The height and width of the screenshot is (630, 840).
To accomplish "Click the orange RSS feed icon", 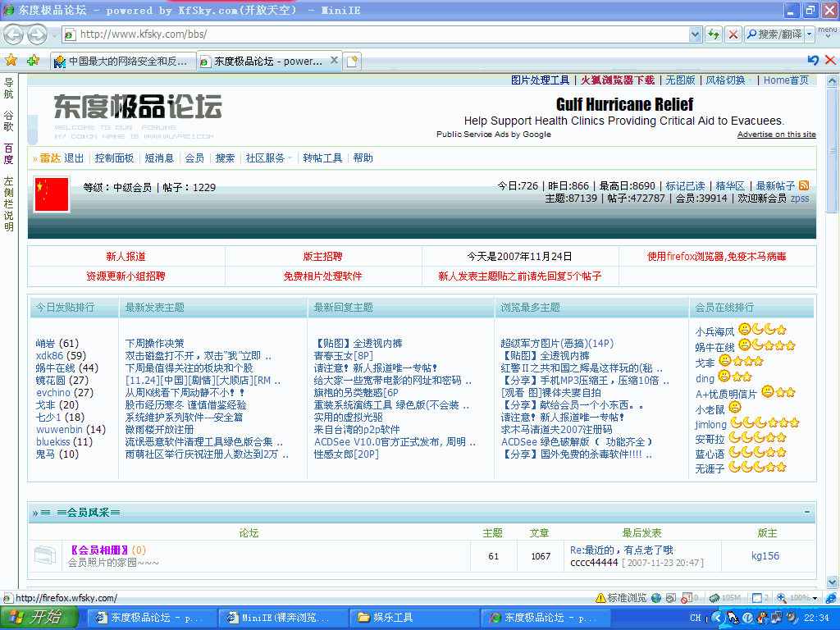I will click(804, 185).
